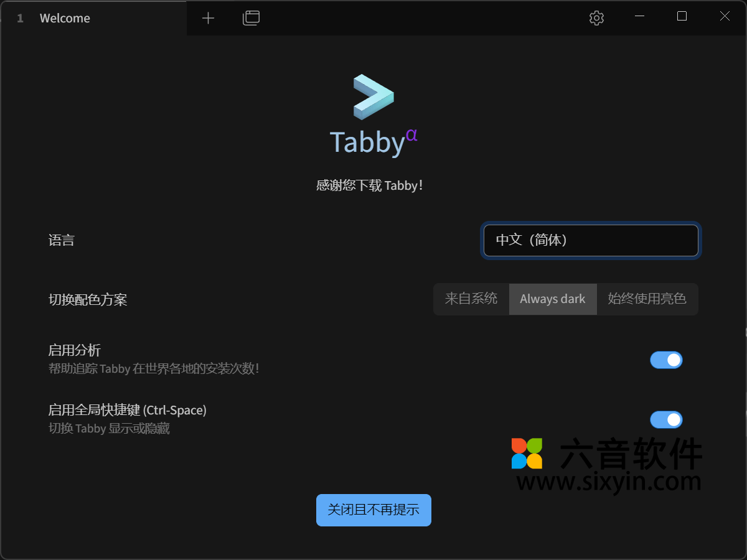
Task: Open Tabby settings via the gear icon
Action: [596, 17]
